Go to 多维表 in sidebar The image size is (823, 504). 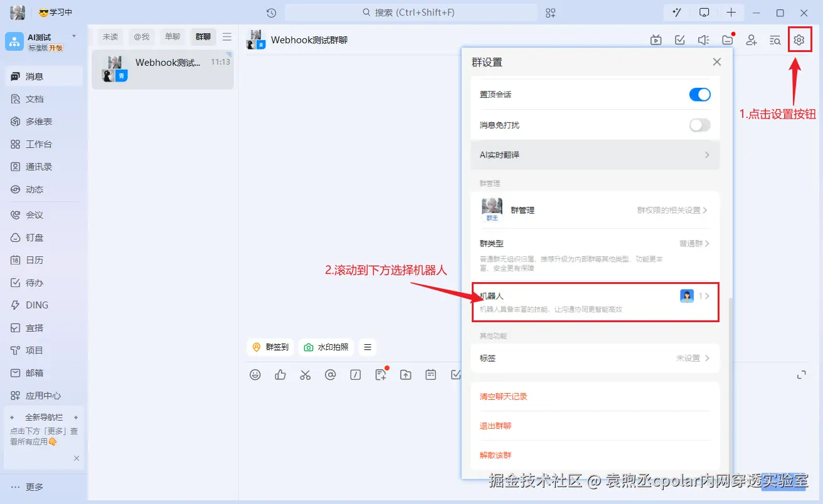pos(43,122)
